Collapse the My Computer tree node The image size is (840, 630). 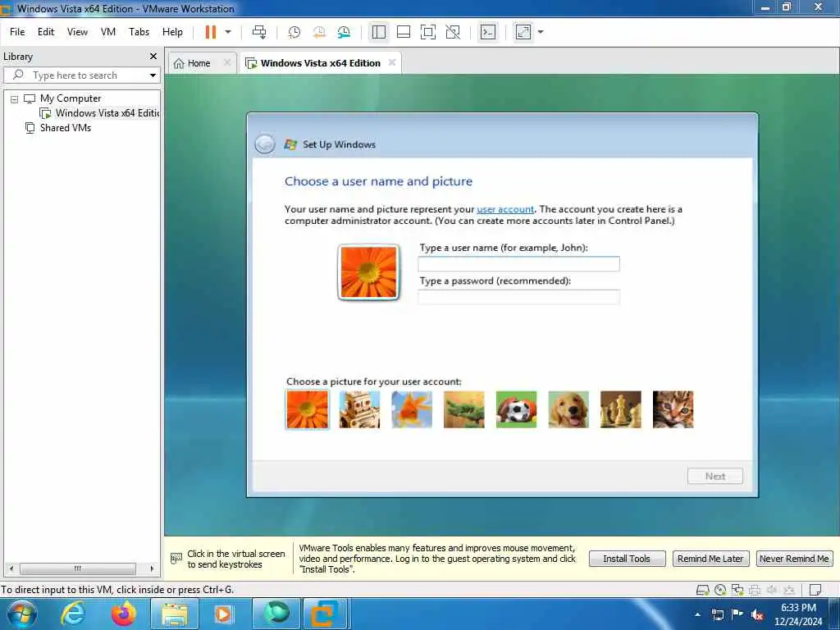pos(15,99)
